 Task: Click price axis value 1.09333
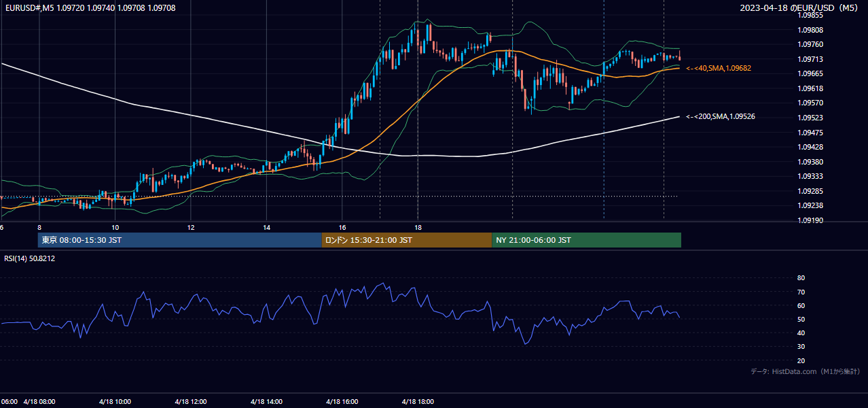click(x=810, y=176)
